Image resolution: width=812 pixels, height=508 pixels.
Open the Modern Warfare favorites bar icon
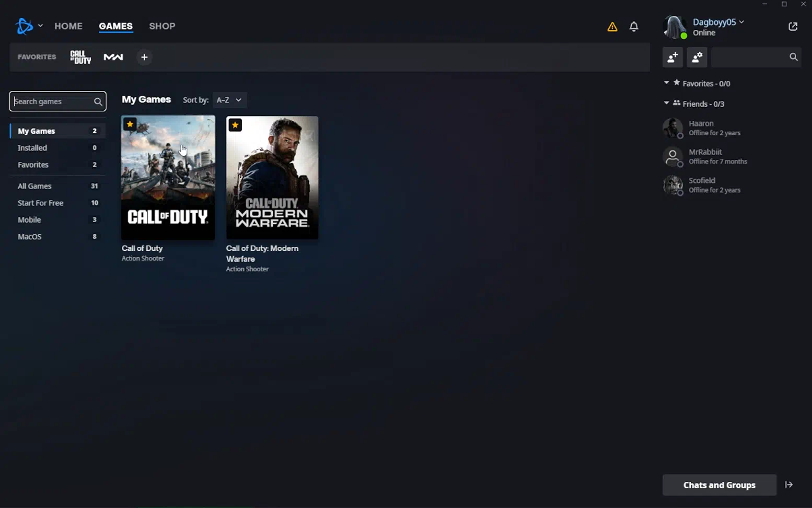tap(113, 57)
